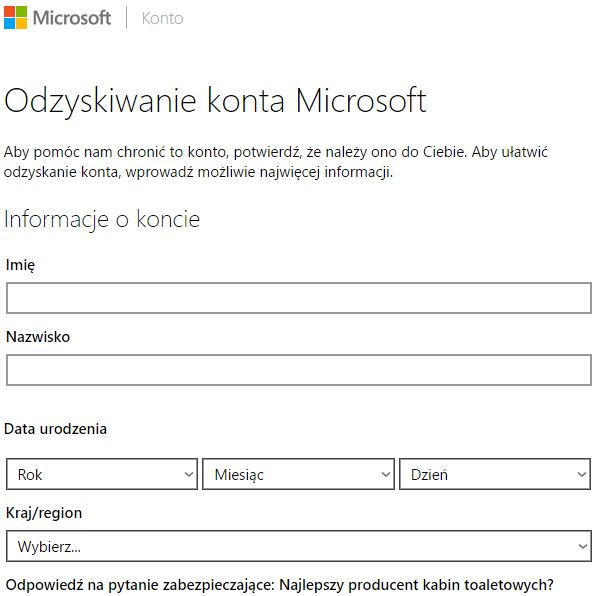The width and height of the screenshot is (596, 596).
Task: Click the Kraj/region label
Action: tap(44, 513)
